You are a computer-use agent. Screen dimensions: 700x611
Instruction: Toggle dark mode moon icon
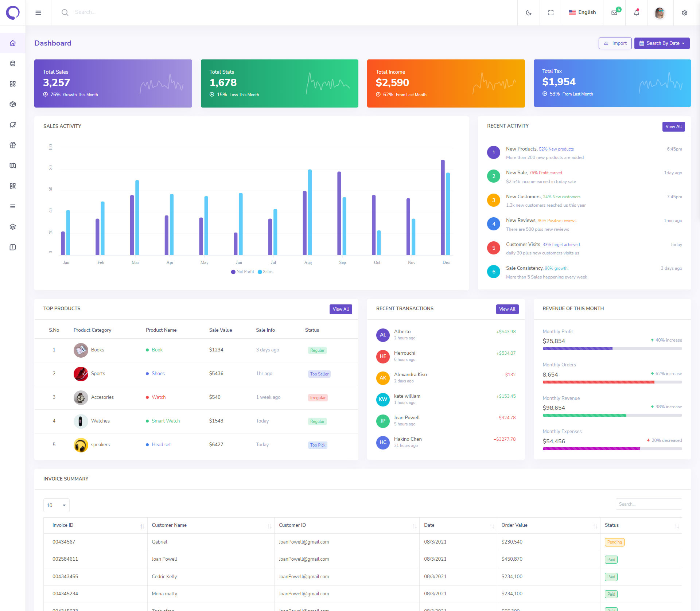point(529,13)
